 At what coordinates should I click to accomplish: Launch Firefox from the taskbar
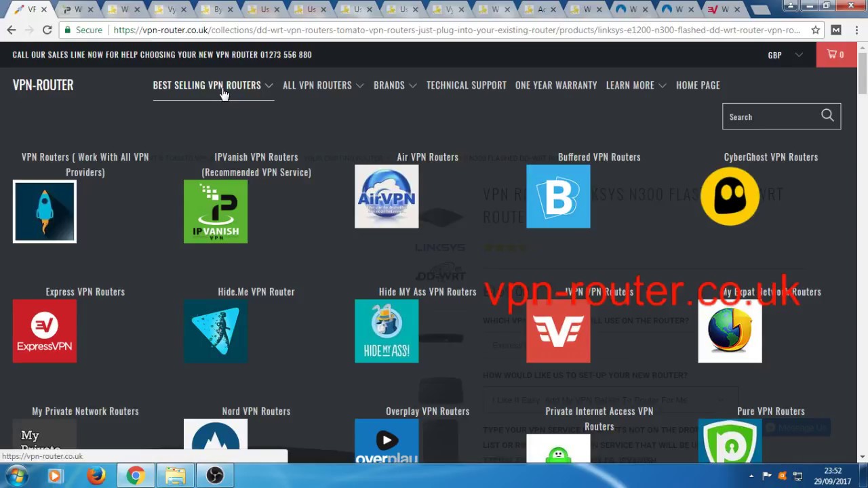(x=96, y=476)
